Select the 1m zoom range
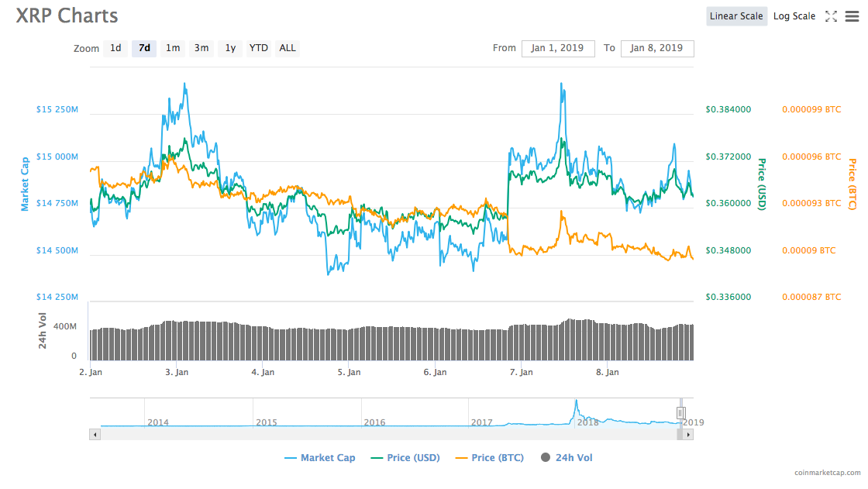868x489 pixels. tap(173, 48)
